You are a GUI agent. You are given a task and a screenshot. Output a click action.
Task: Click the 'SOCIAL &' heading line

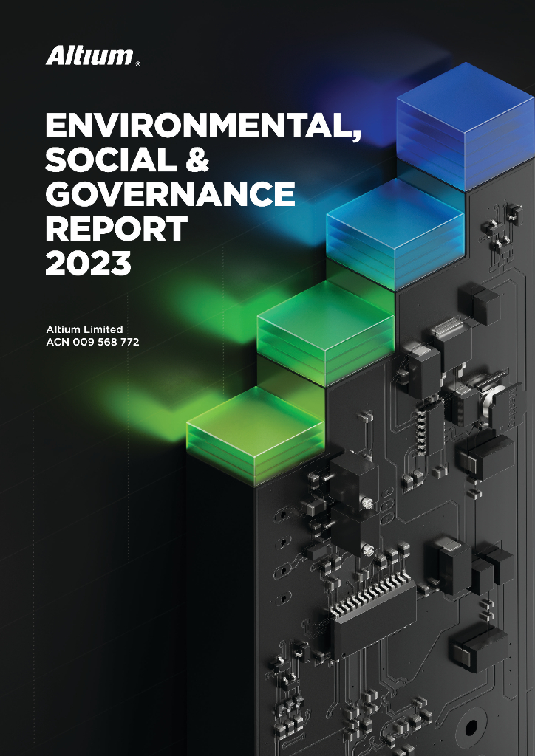[127, 160]
